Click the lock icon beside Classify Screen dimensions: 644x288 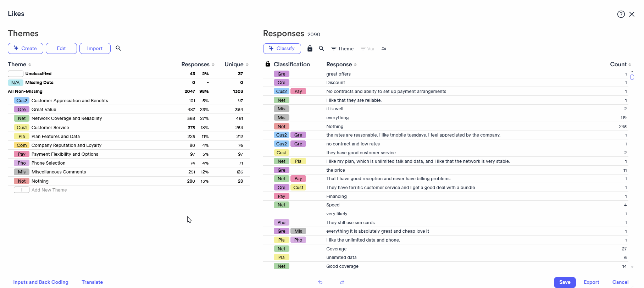pos(310,49)
